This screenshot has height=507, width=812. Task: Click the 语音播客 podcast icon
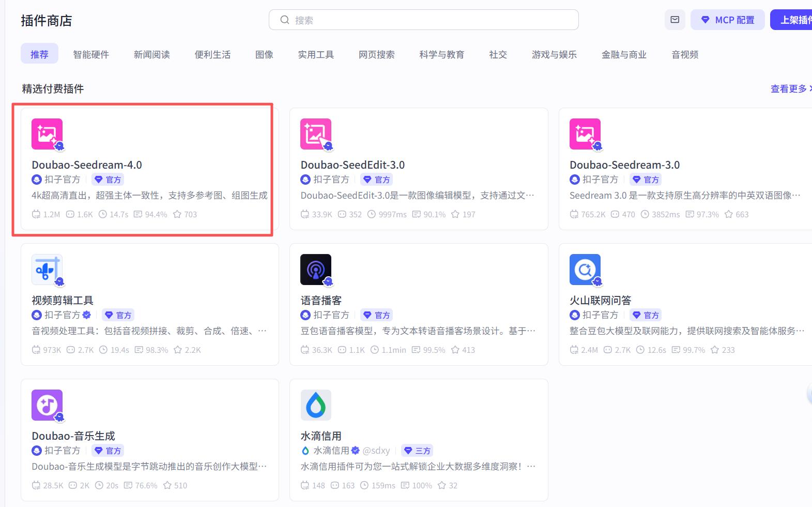(316, 270)
